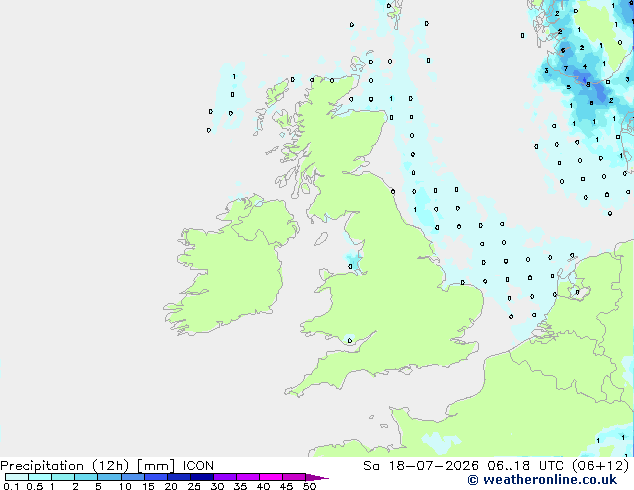The height and width of the screenshot is (490, 634).
Task: Click the "Precipitation (12h)" title text
Action: coord(65,466)
